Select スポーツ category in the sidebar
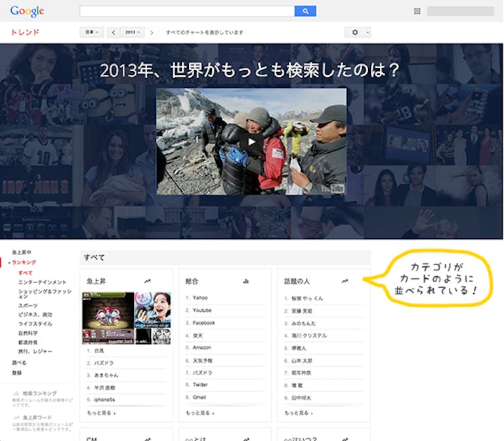Screen dimensions: 504x441 point(28,306)
